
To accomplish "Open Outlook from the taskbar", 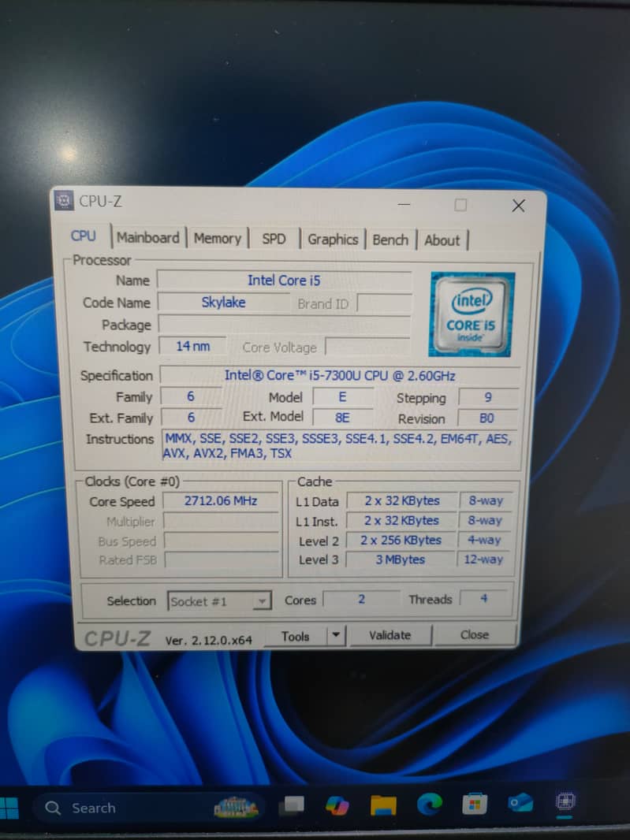I will [x=520, y=803].
